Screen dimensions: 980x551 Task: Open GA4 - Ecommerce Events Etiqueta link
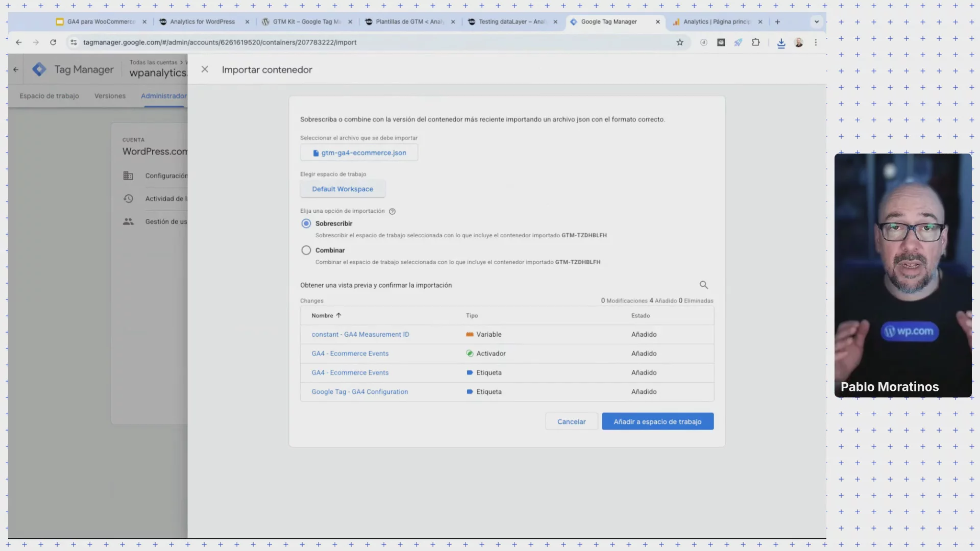pyautogui.click(x=350, y=373)
